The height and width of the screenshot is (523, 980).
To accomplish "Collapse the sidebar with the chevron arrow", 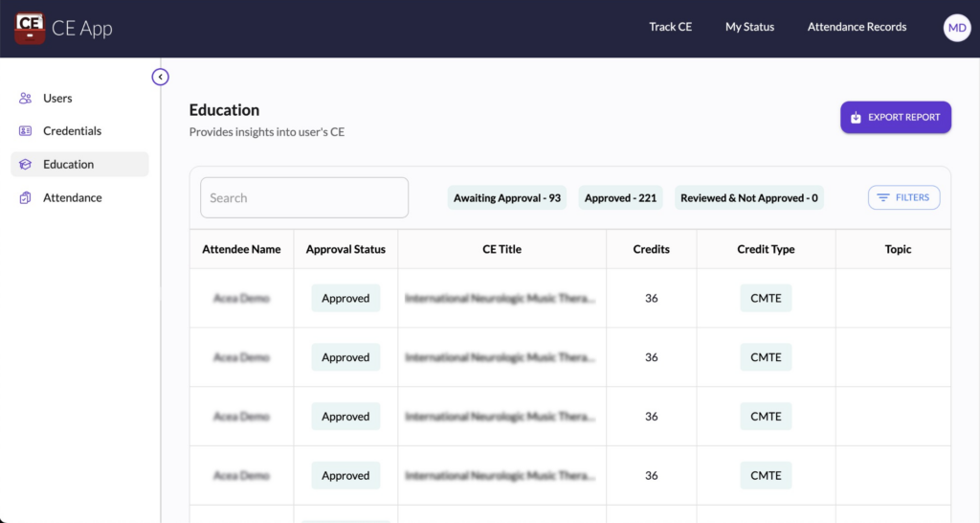I will point(161,77).
